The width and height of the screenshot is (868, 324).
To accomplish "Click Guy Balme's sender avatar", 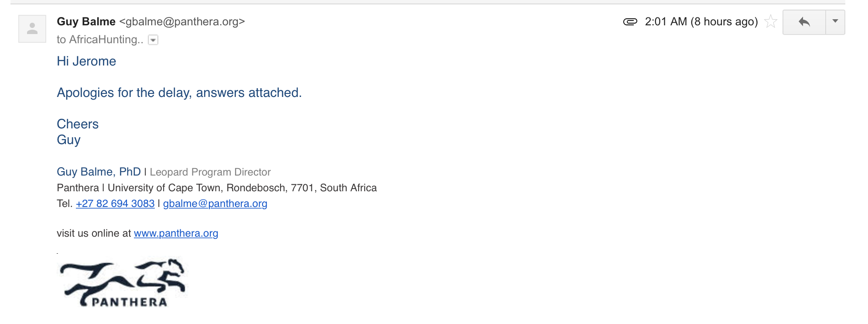I will [x=32, y=29].
